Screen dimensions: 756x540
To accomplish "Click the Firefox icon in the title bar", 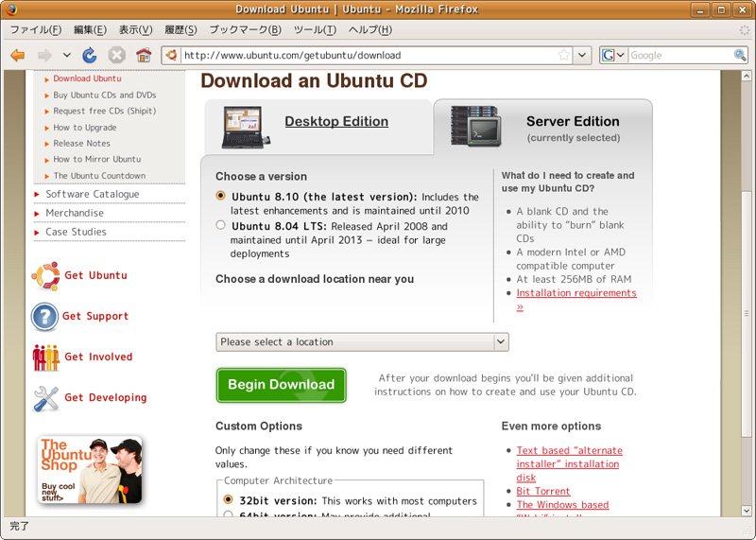I will (11, 9).
